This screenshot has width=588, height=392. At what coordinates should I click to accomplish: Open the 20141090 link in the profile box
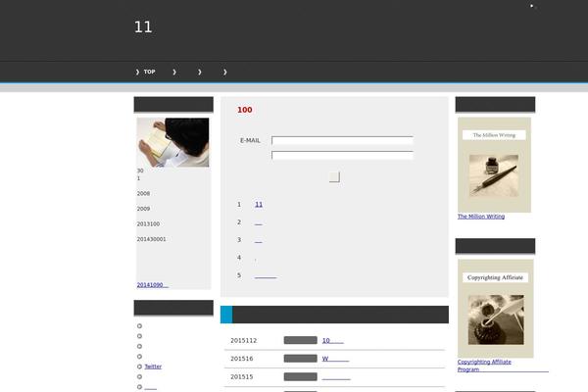point(152,285)
